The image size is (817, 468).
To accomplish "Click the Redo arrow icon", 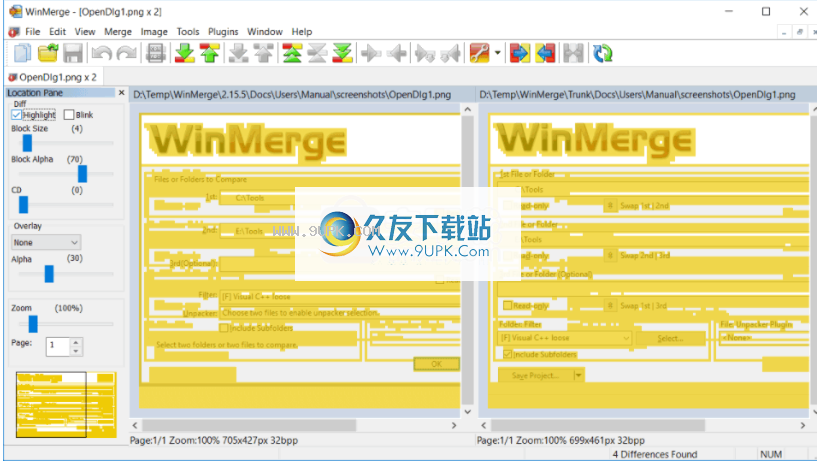I will pos(127,53).
